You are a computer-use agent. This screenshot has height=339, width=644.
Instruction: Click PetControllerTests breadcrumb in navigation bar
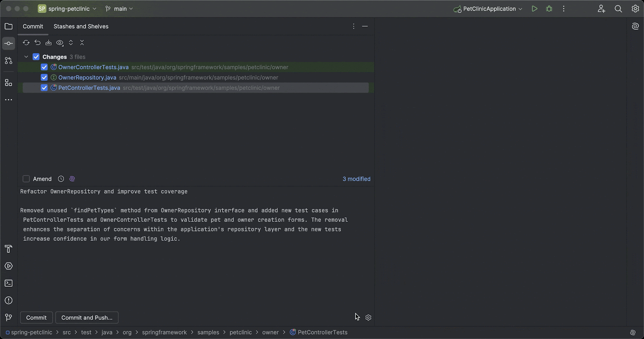pos(318,333)
